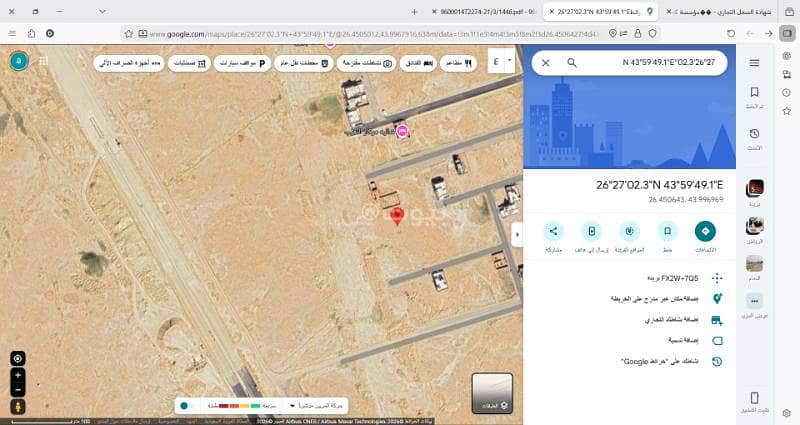Share this location with the share button

pyautogui.click(x=554, y=231)
